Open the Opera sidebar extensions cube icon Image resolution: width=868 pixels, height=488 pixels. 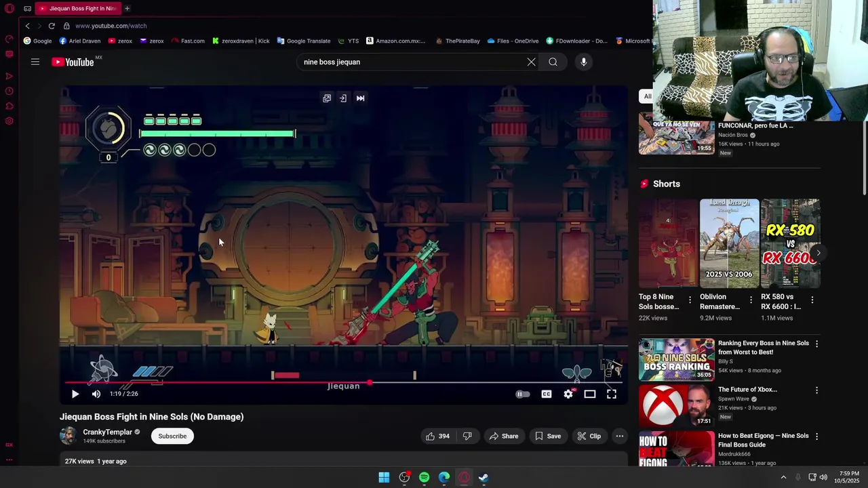pos(9,106)
